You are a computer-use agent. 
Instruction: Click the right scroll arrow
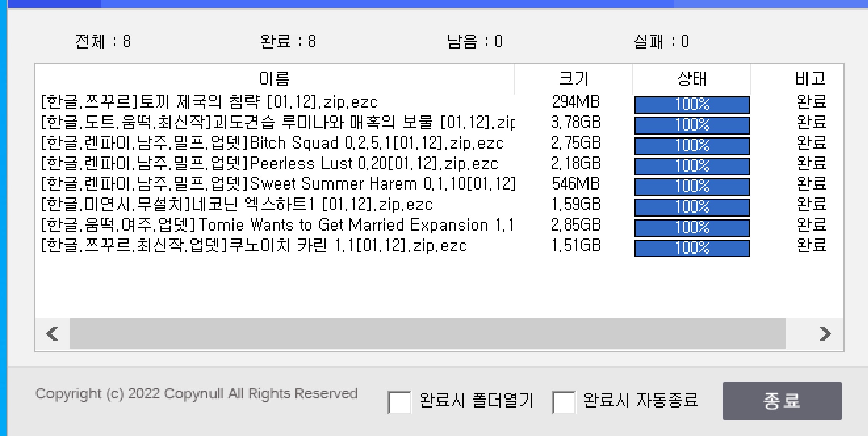(825, 333)
